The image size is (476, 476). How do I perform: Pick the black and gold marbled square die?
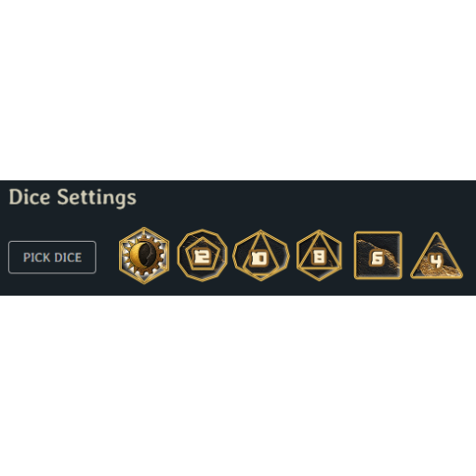pos(377,256)
